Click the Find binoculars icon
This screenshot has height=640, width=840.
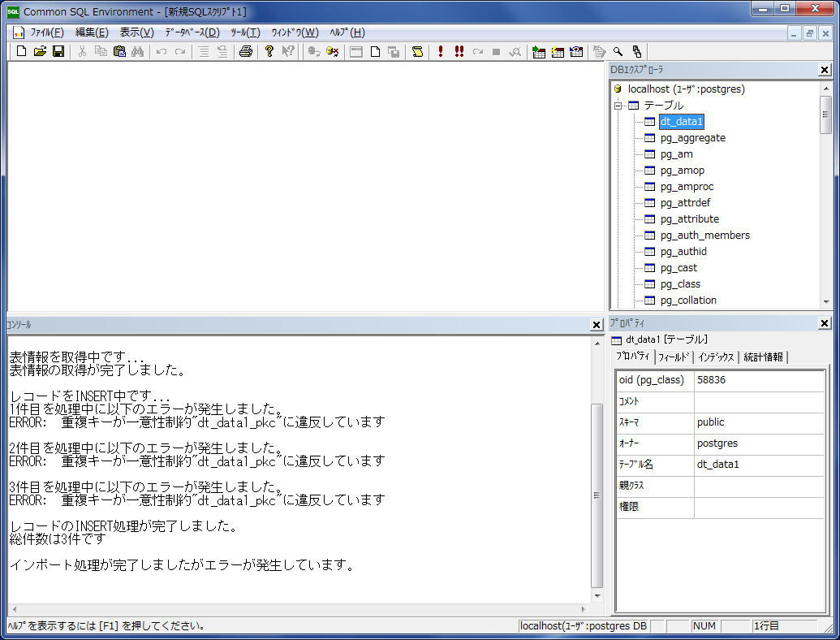click(x=138, y=51)
